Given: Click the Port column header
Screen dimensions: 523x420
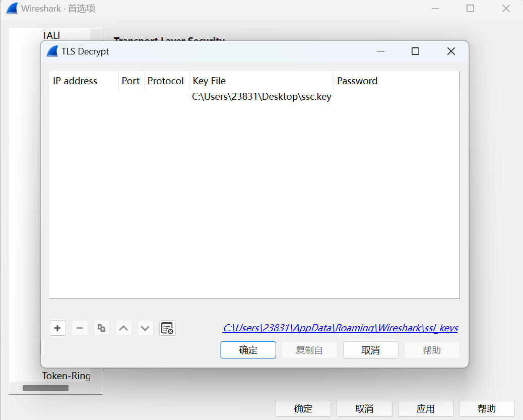Looking at the screenshot, I should pyautogui.click(x=131, y=81).
